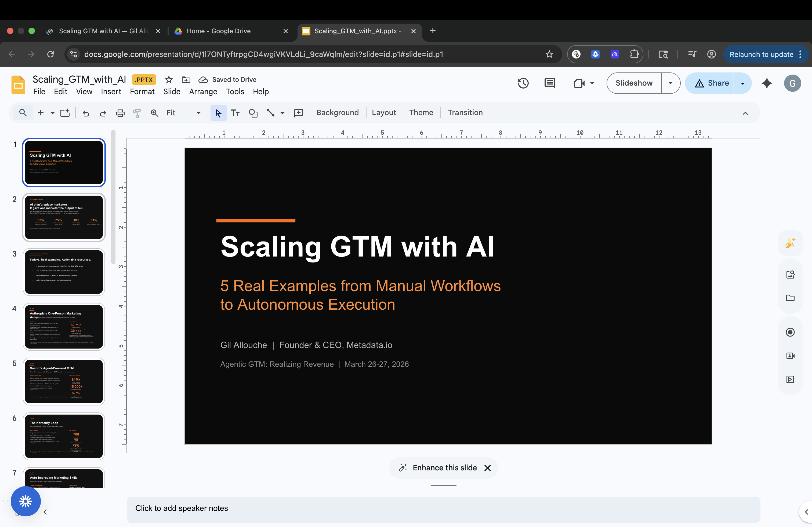
Task: Move the document to a folder
Action: click(x=186, y=79)
